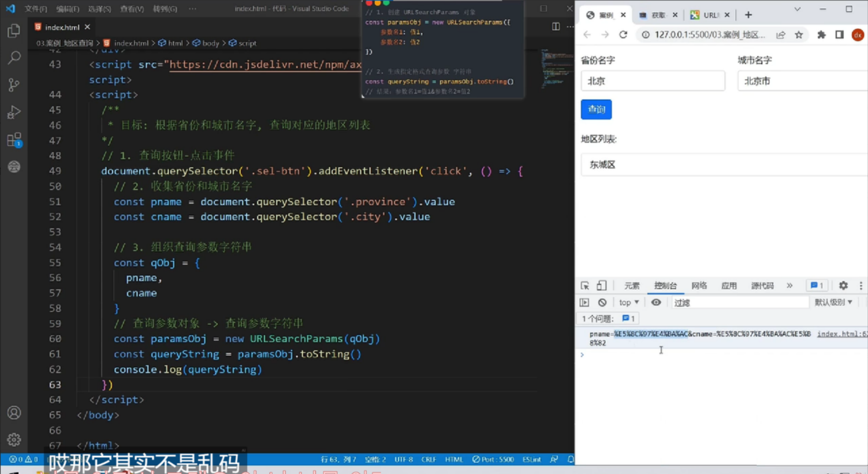
Task: Open Search in VS Code activity bar
Action: 14,57
